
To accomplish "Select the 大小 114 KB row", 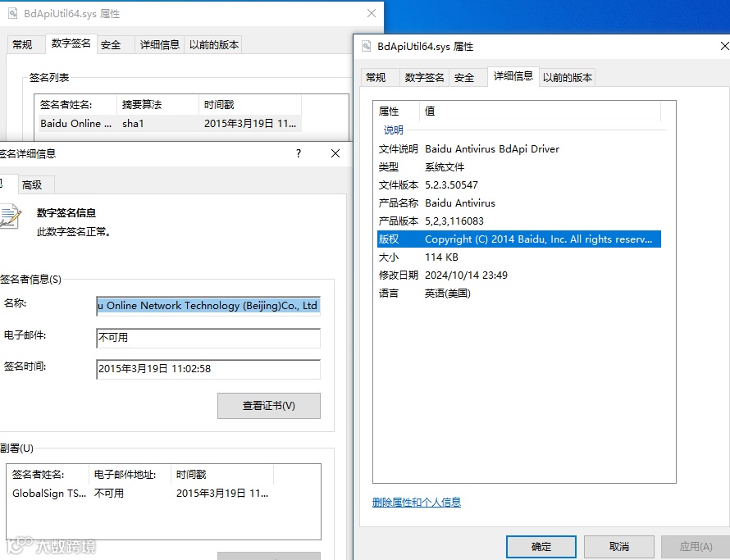I will 519,257.
